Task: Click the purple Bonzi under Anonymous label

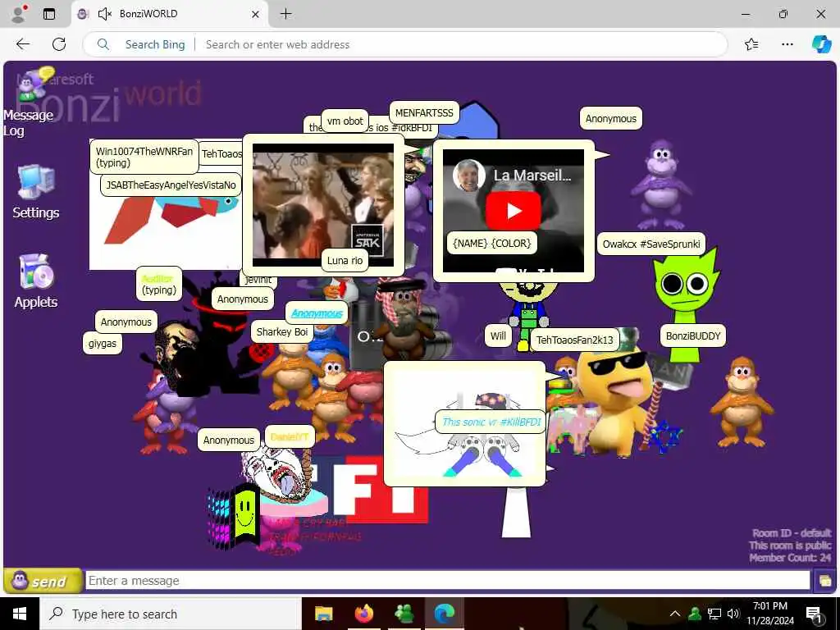Action: coord(661,184)
